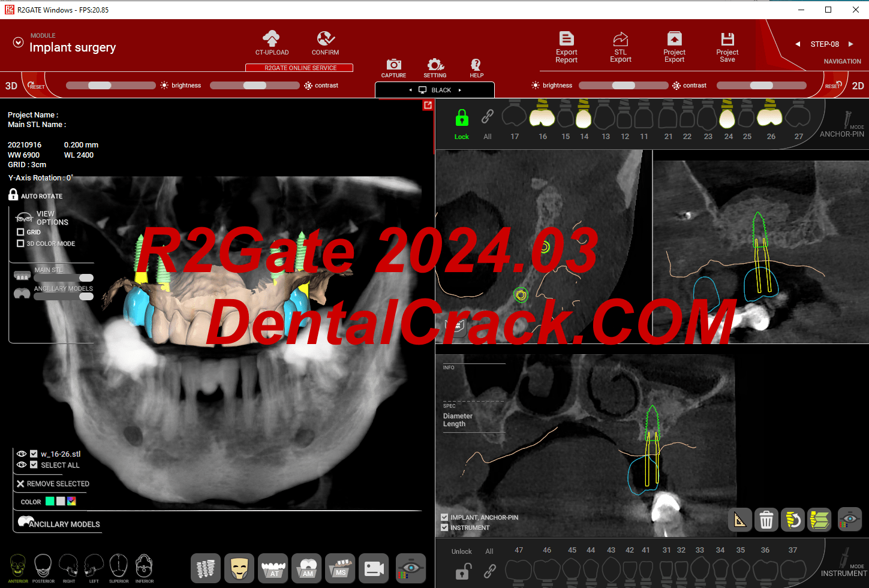Open the AM crown folder icon
The height and width of the screenshot is (588, 869).
click(307, 568)
